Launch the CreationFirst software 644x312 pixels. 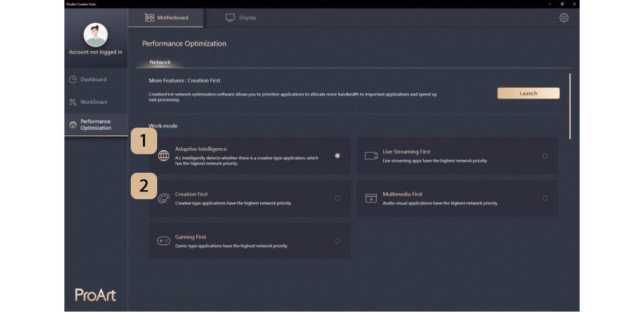click(528, 93)
